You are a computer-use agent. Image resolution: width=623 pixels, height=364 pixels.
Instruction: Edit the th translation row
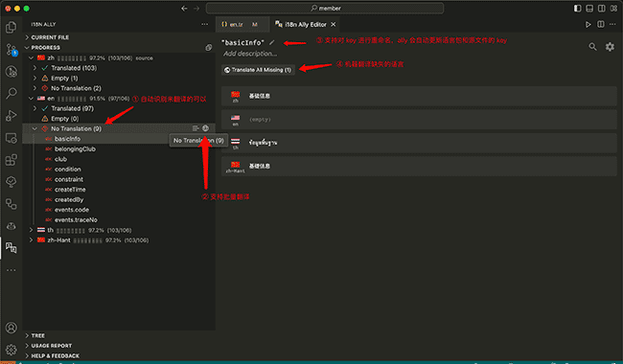419,143
